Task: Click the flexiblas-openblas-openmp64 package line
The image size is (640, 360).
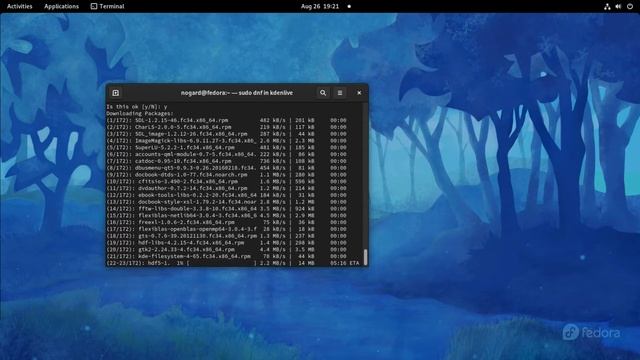Action: pyautogui.click(x=227, y=229)
